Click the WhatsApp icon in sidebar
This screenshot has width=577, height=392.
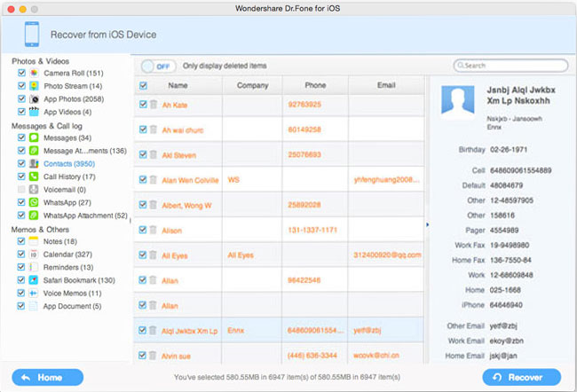(x=33, y=202)
